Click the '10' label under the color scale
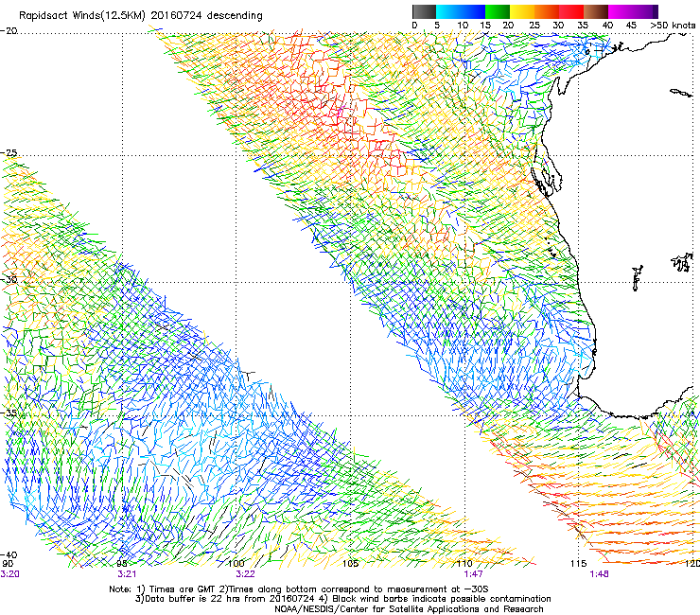This screenshot has width=700, height=615. point(463,26)
